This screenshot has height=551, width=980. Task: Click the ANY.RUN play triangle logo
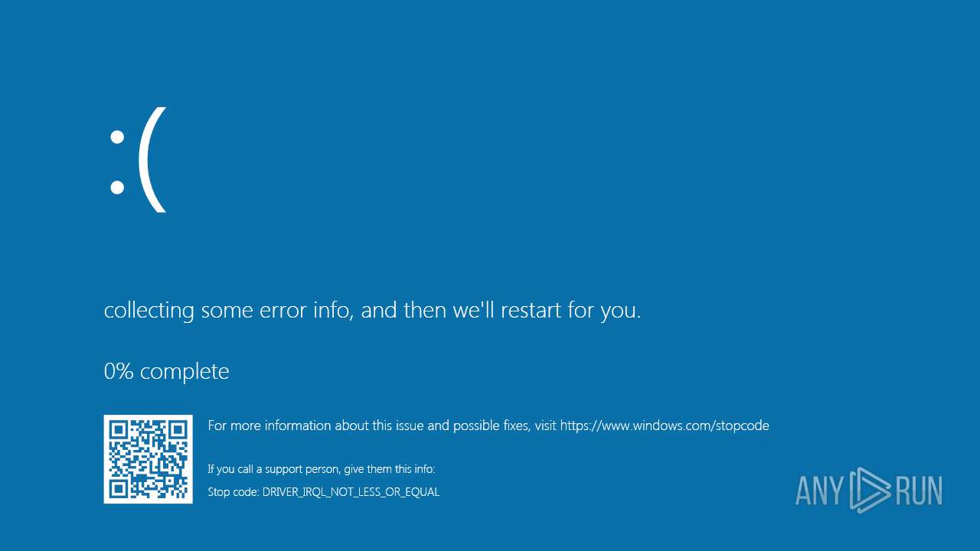[870, 491]
